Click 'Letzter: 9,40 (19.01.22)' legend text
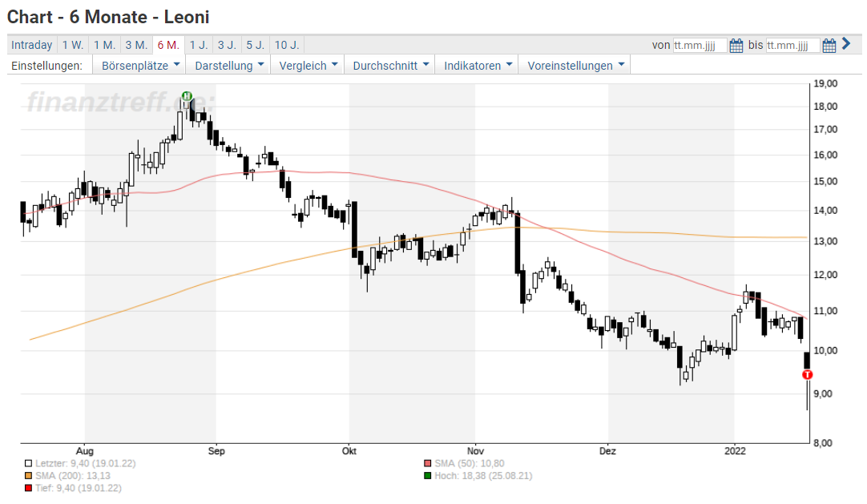 click(86, 464)
